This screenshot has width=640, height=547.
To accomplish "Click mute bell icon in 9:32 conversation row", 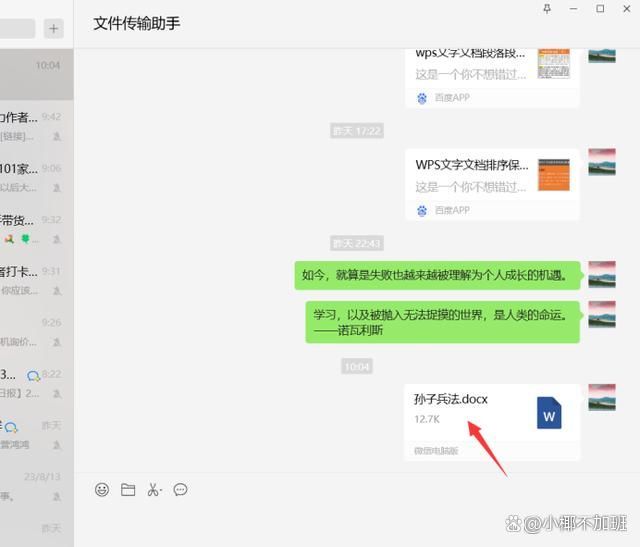I will pyautogui.click(x=57, y=239).
